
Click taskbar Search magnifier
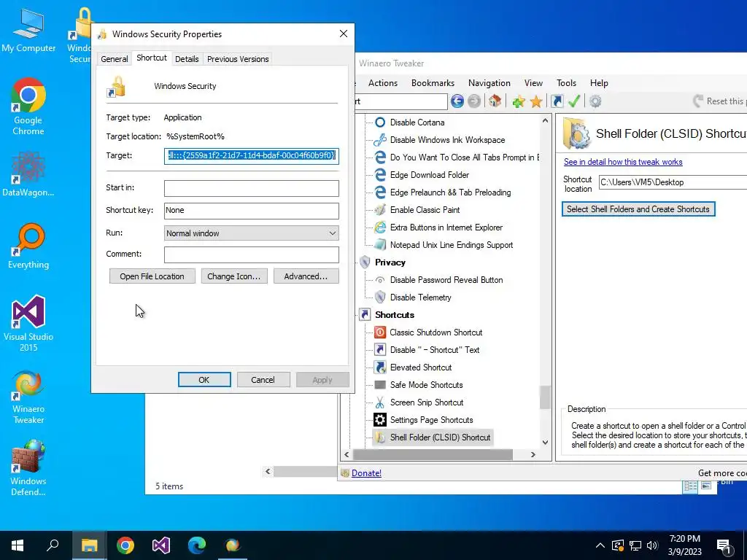[53, 545]
